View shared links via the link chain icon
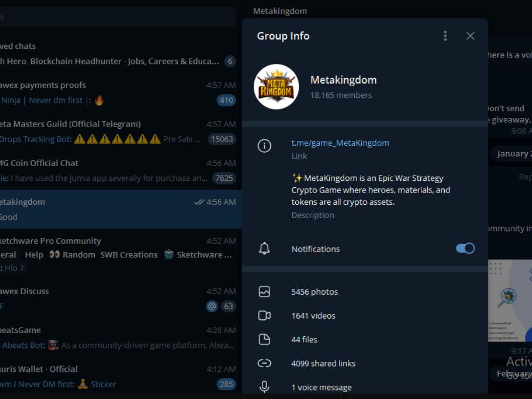The height and width of the screenshot is (399, 532). tap(264, 363)
